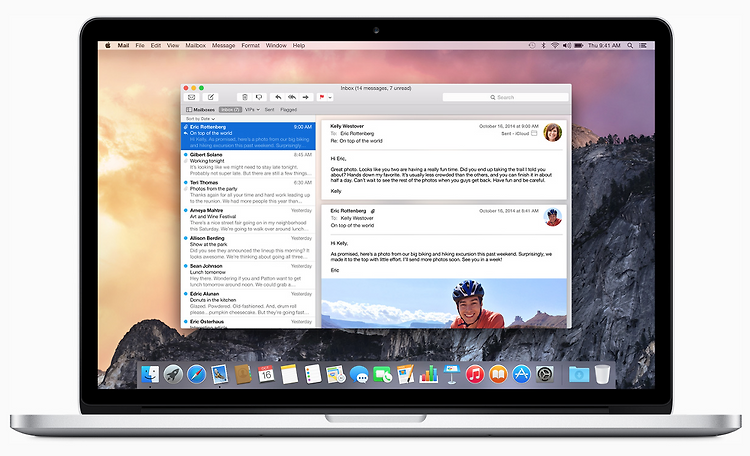Click the Time Machine icon in menu bar
The width and height of the screenshot is (750, 456).
tap(532, 45)
